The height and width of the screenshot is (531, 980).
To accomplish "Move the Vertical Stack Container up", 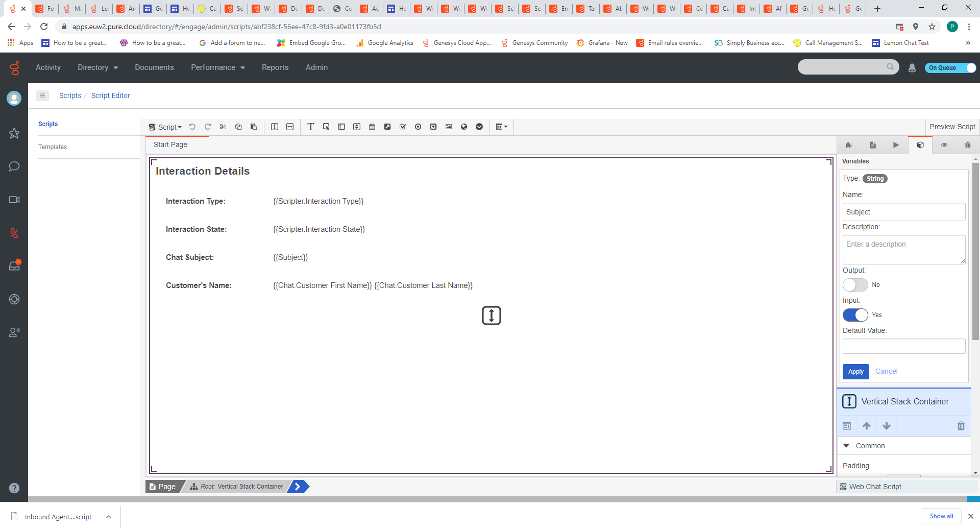I will pos(867,426).
